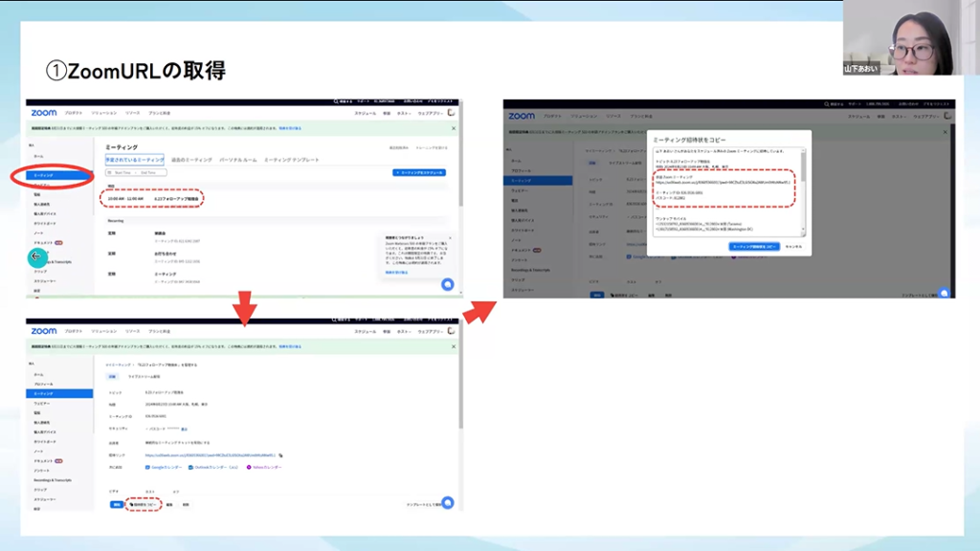980x551 pixels.
Task: Close the banner behind the invitation dialog
Action: (945, 132)
